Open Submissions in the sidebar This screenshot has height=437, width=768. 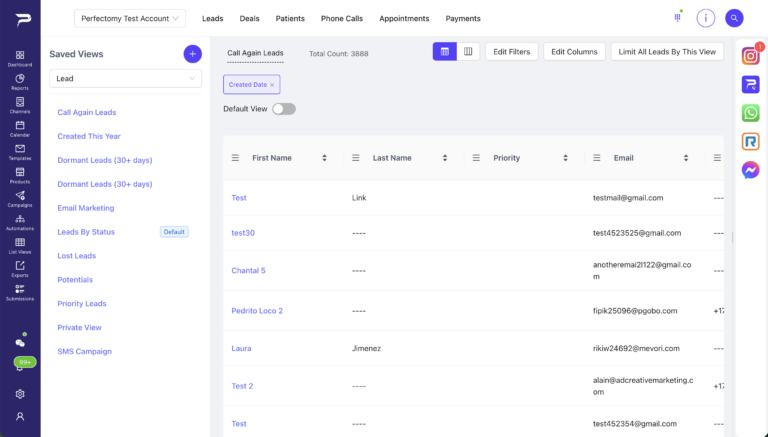tap(20, 292)
